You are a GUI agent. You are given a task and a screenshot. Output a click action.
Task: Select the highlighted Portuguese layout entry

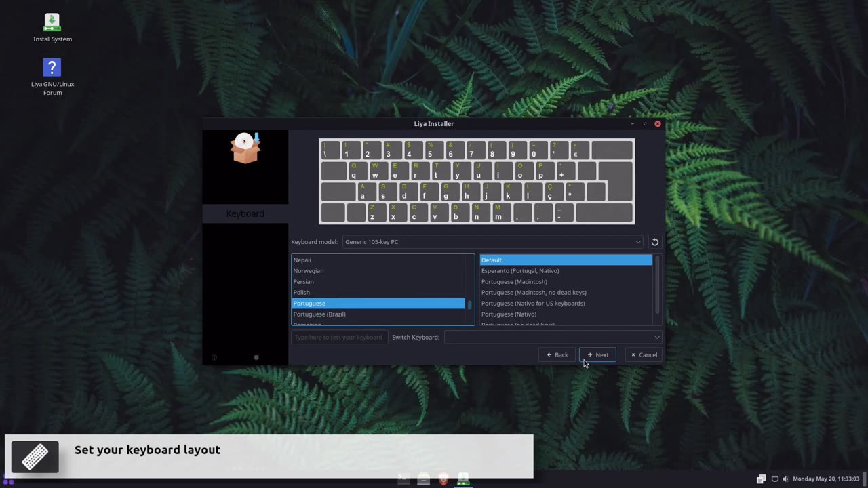pyautogui.click(x=378, y=303)
